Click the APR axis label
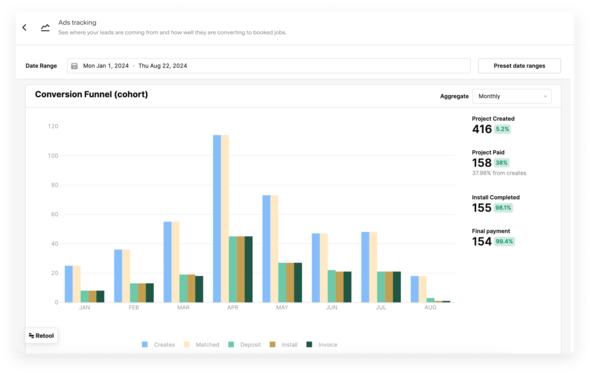This screenshot has height=374, width=590. pyautogui.click(x=233, y=307)
